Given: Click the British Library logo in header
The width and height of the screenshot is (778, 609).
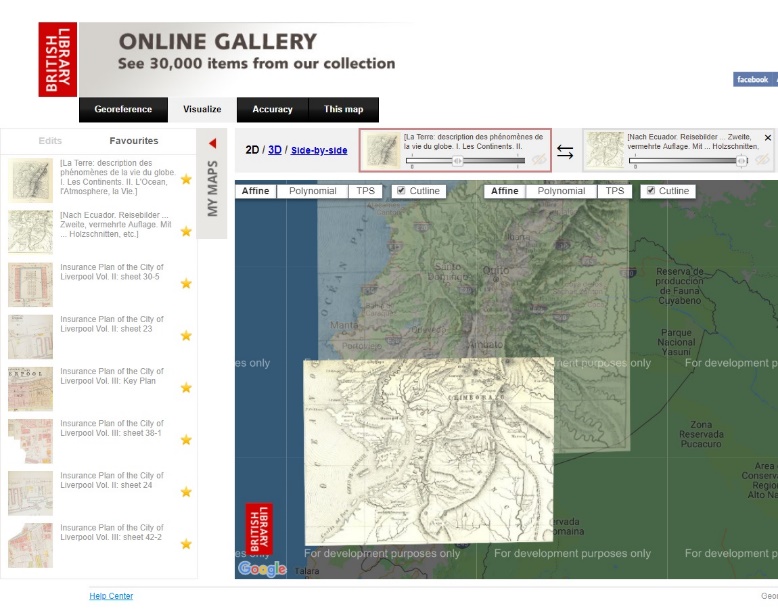Looking at the screenshot, I should coord(57,60).
